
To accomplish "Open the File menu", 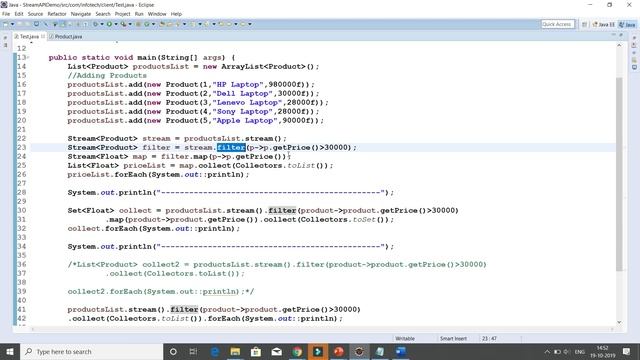I will point(6,14).
